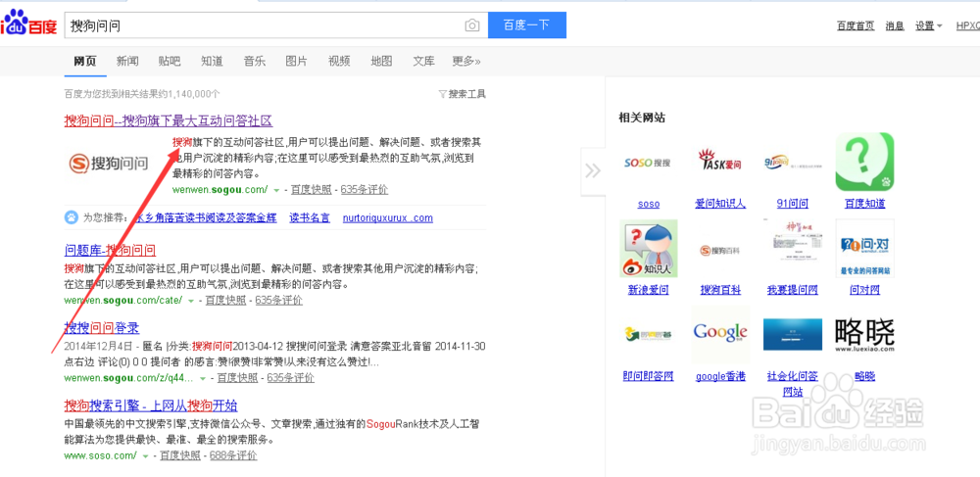The image size is (980, 477).
Task: Open 688条评价 of soso result
Action: (x=233, y=455)
